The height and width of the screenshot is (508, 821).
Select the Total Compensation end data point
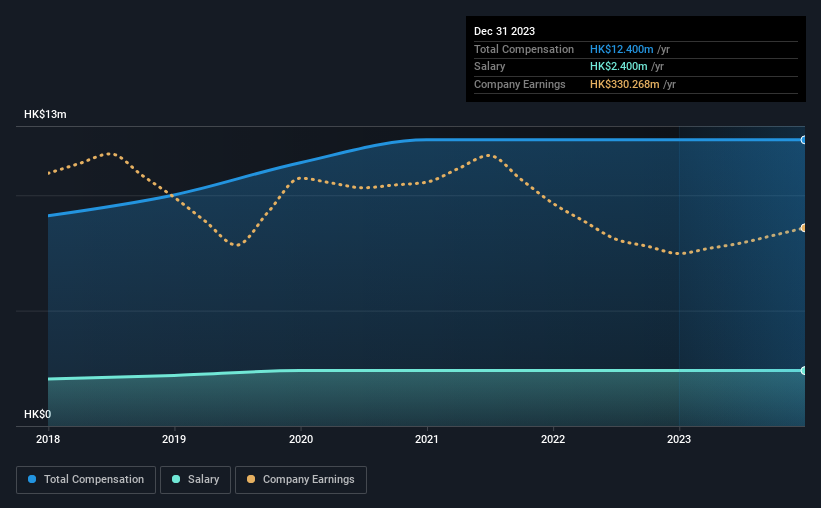click(x=803, y=140)
